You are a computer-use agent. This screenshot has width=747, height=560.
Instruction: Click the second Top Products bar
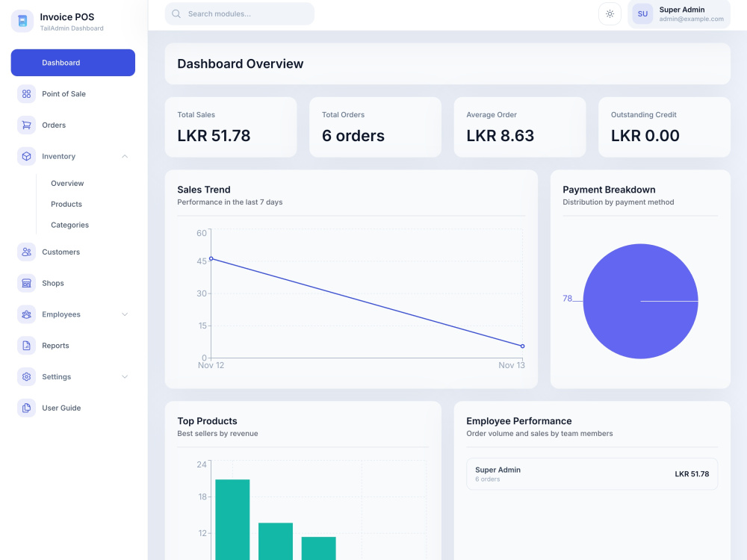pos(276,541)
